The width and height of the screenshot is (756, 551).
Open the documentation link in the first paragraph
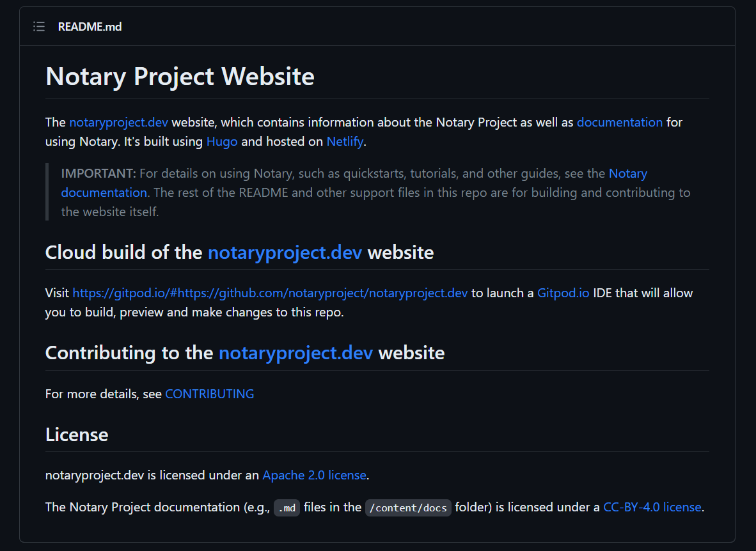pos(619,122)
